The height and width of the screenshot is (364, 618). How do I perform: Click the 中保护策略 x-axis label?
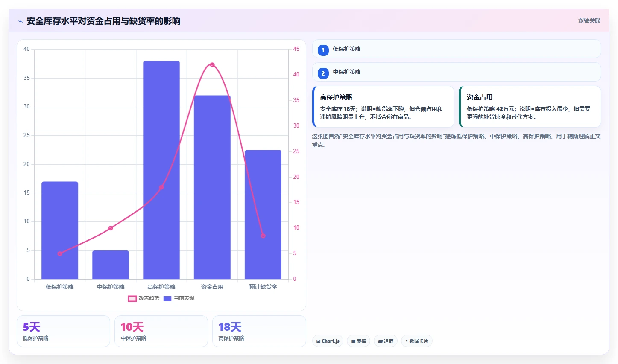[111, 287]
